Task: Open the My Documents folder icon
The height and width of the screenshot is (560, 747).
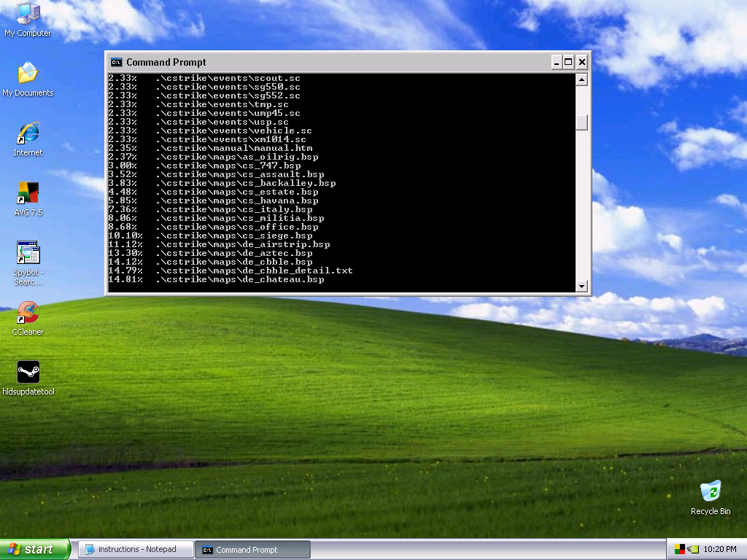Action: 28,79
